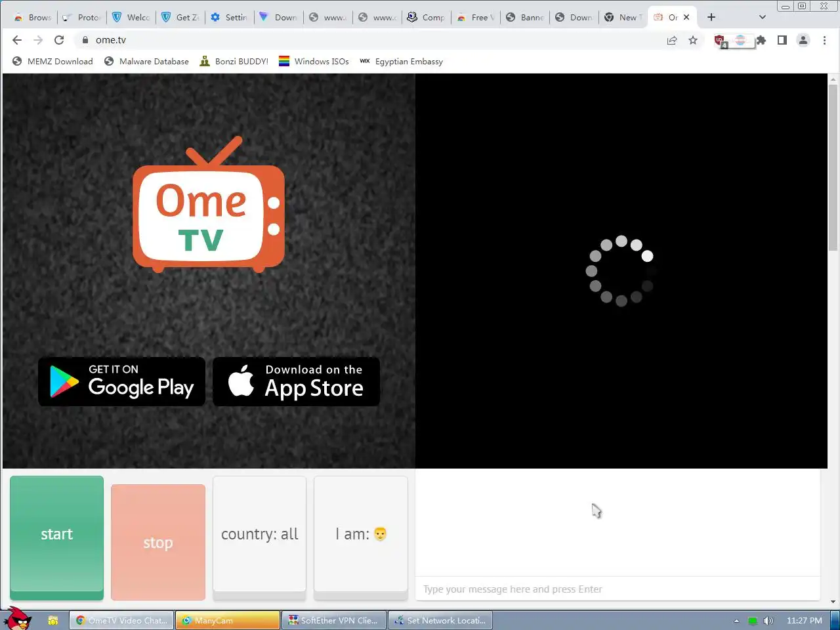Expand the tab search chevron

pos(762,17)
